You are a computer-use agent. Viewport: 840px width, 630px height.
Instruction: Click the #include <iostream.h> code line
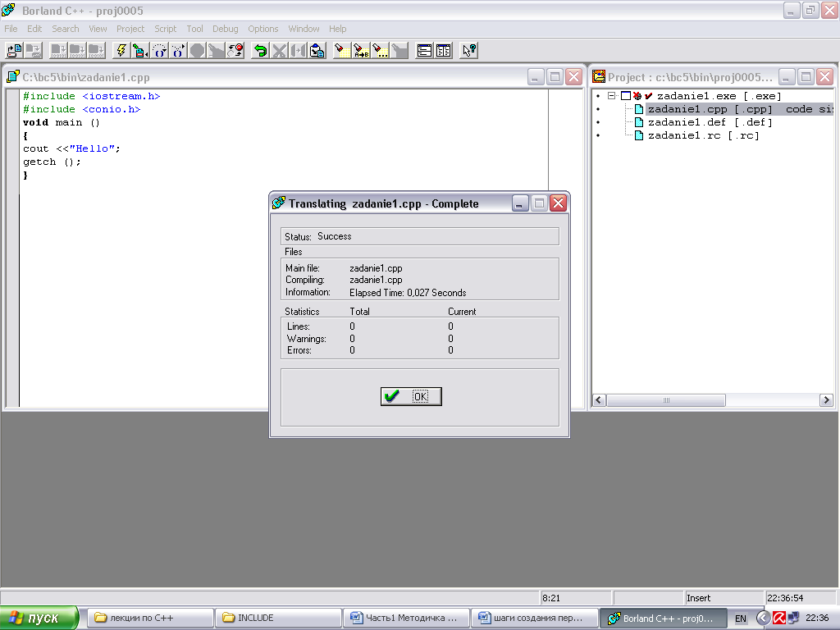pyautogui.click(x=92, y=97)
